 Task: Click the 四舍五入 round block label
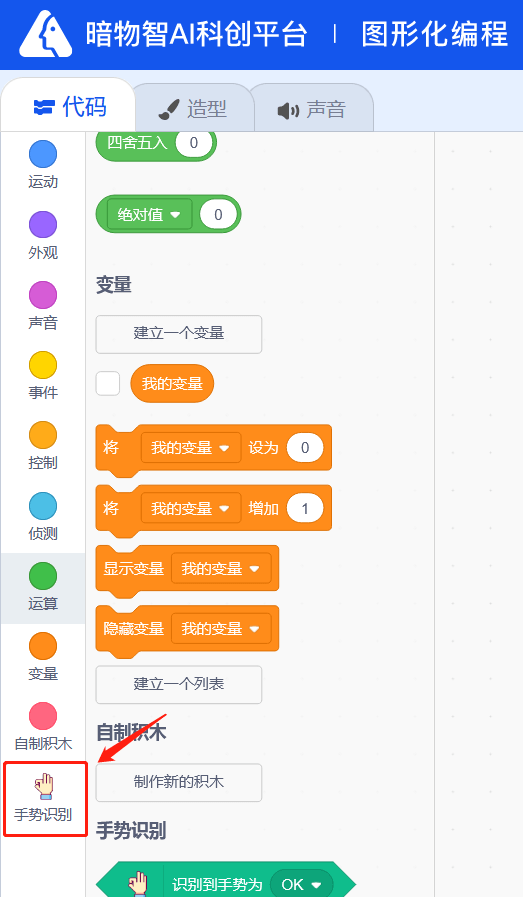coord(137,142)
